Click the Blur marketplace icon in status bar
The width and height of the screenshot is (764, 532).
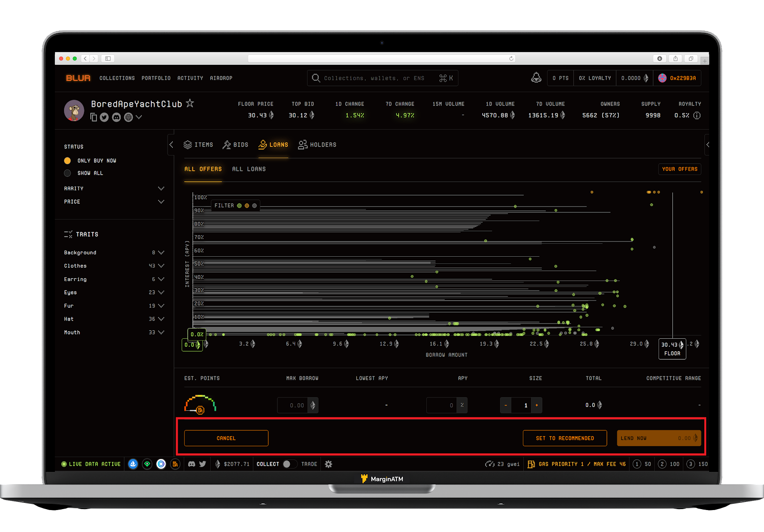pyautogui.click(x=175, y=464)
